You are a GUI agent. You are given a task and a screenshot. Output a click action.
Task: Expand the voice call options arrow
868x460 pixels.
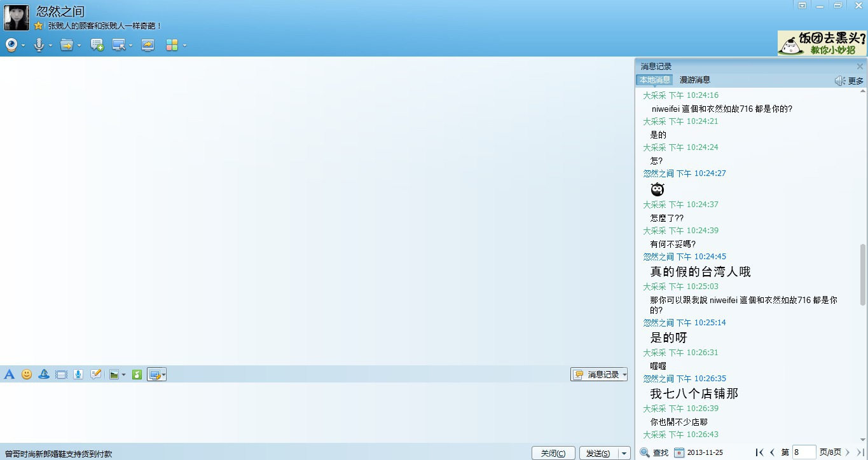pos(50,46)
